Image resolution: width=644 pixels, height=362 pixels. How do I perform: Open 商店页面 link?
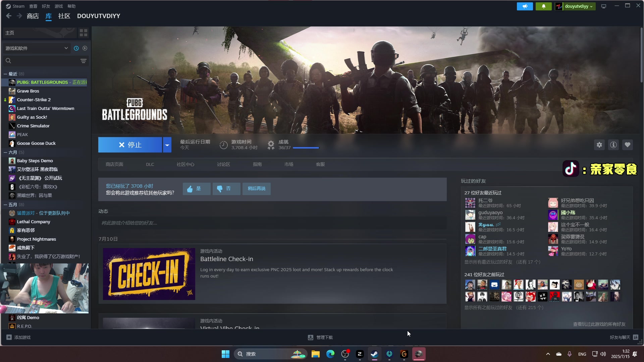pyautogui.click(x=114, y=164)
